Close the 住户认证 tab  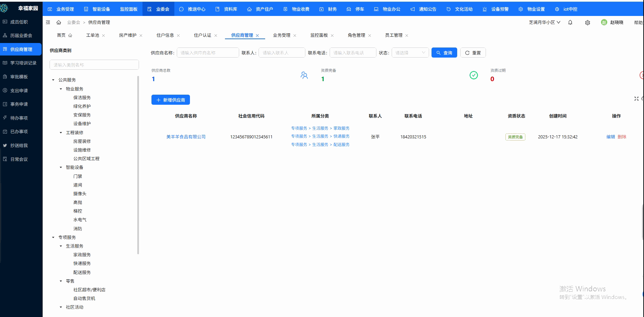(x=216, y=35)
